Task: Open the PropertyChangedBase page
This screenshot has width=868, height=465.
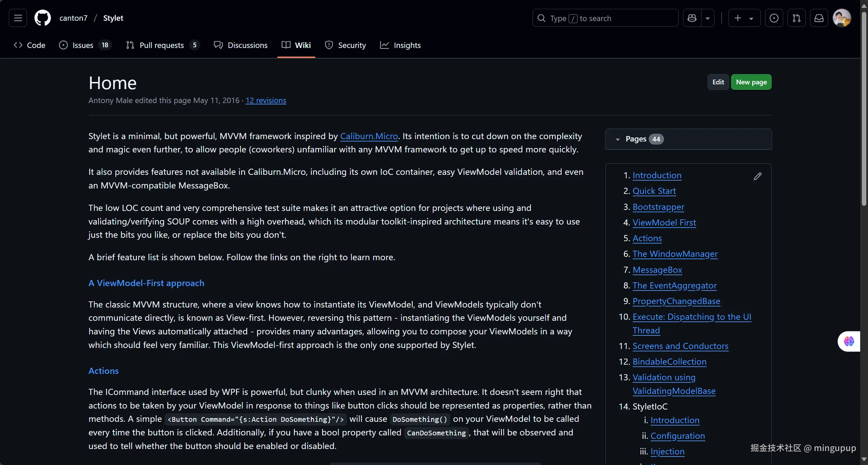Action: [x=676, y=301]
